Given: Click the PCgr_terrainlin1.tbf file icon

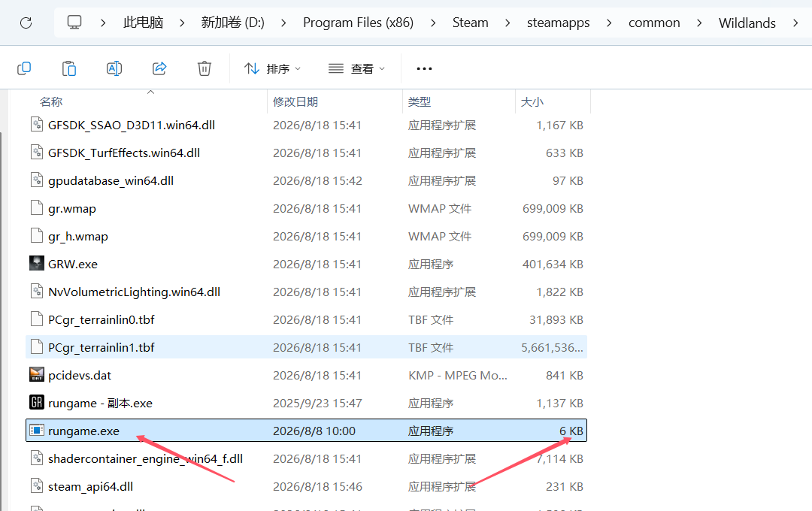Looking at the screenshot, I should (37, 347).
